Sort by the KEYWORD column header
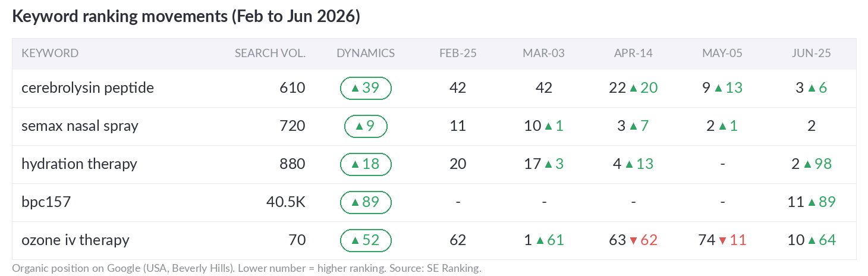This screenshot has height=276, width=868. coord(50,53)
